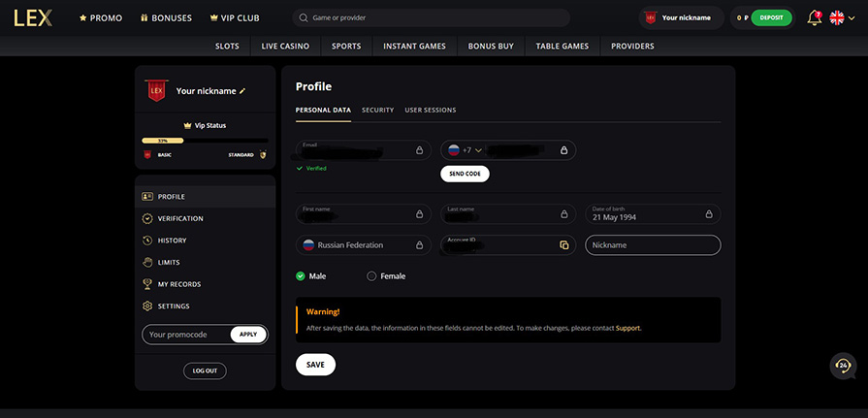Open the Promo page
868x418 pixels.
pos(101,17)
